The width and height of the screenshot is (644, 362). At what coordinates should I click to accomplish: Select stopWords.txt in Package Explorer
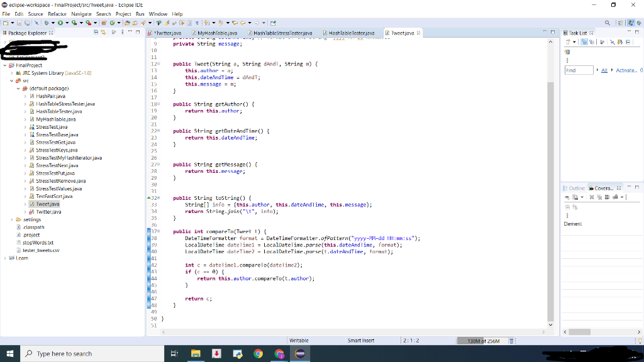pyautogui.click(x=38, y=243)
